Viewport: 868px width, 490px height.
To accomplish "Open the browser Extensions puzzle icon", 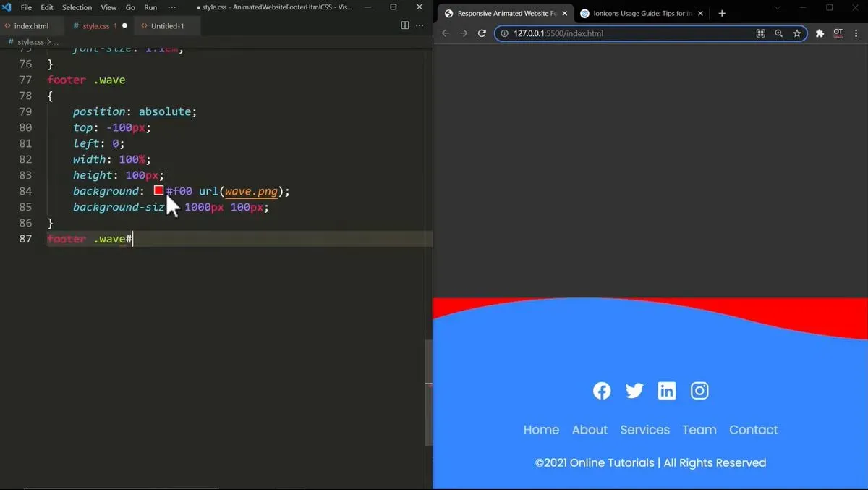I will tap(820, 33).
